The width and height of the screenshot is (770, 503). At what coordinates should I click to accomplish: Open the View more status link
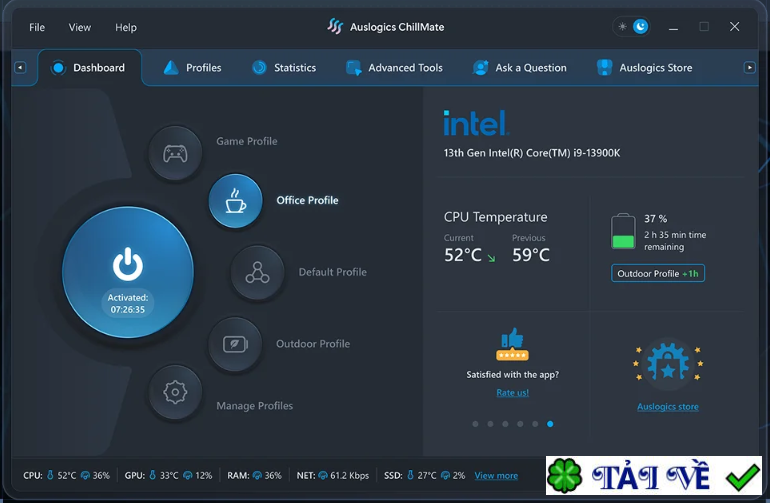click(496, 475)
